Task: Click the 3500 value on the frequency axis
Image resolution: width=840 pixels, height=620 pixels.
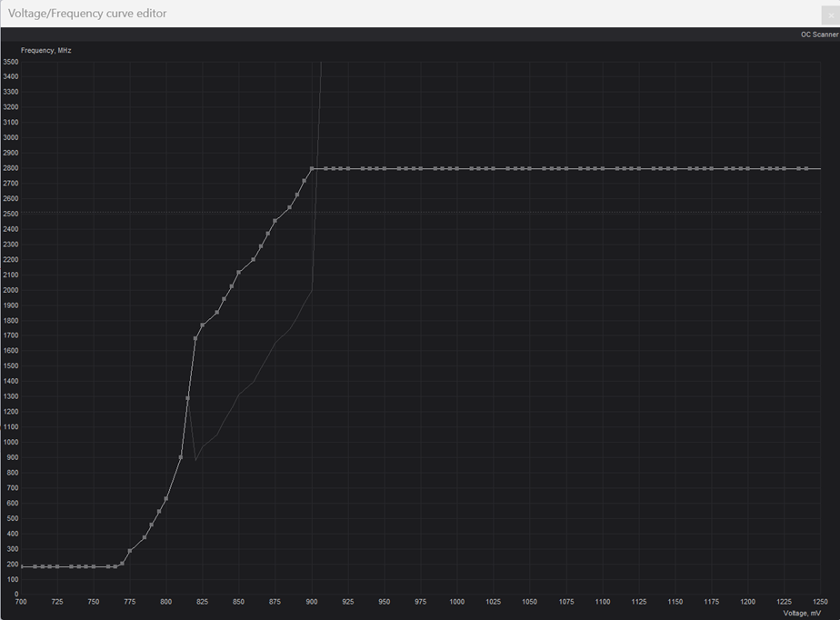Action: coord(11,62)
